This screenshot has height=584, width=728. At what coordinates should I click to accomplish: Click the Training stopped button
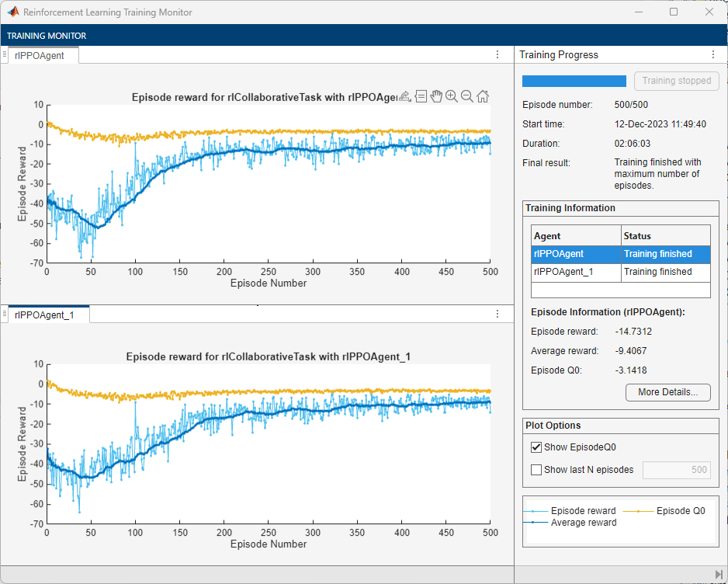[x=676, y=81]
